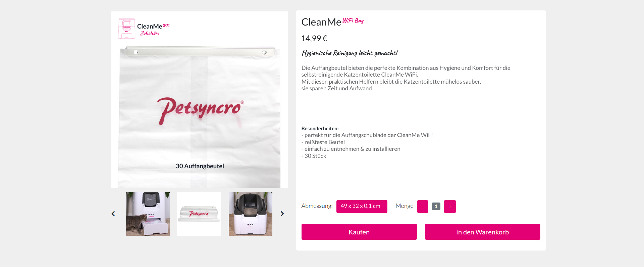This screenshot has height=267, width=644.
Task: Click the Petsyncro logo on the bag
Action: (201, 110)
